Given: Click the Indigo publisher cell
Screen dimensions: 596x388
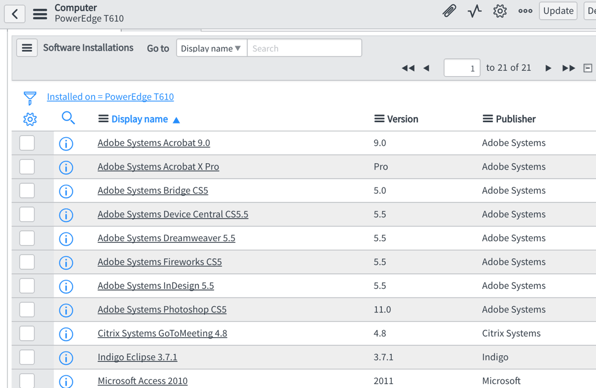Looking at the screenshot, I should click(495, 357).
